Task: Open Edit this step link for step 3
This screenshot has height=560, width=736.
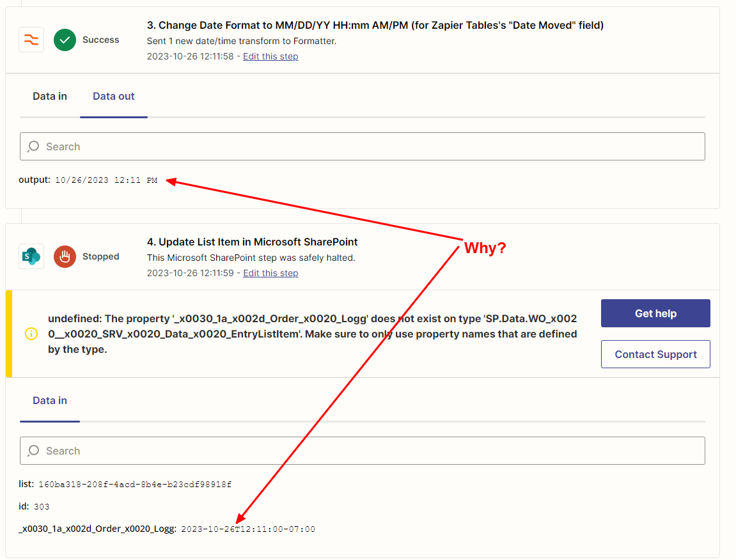Action: (x=270, y=56)
